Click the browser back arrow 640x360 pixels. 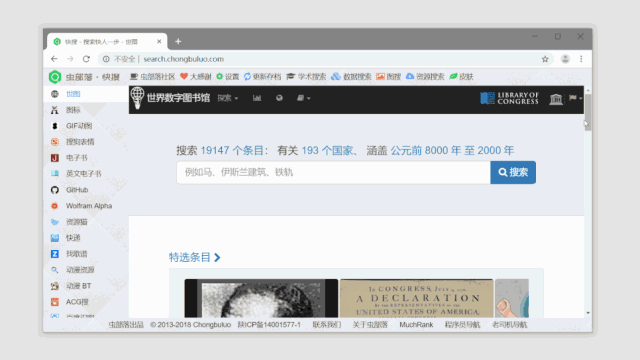tap(54, 59)
